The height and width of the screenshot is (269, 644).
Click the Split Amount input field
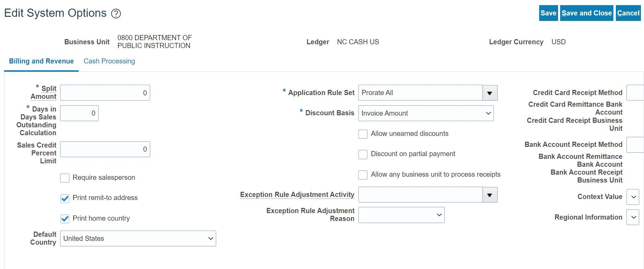click(x=105, y=93)
